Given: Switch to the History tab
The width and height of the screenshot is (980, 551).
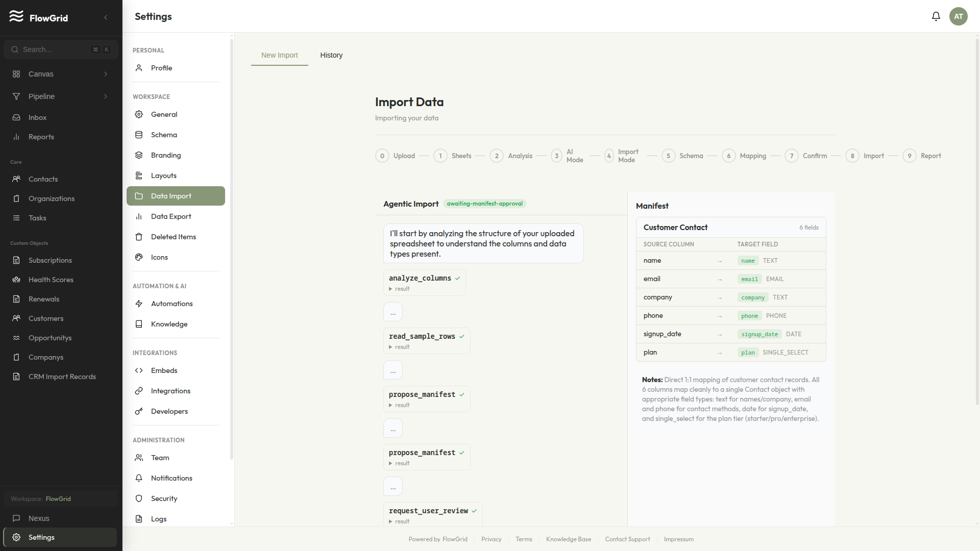Looking at the screenshot, I should [x=331, y=55].
